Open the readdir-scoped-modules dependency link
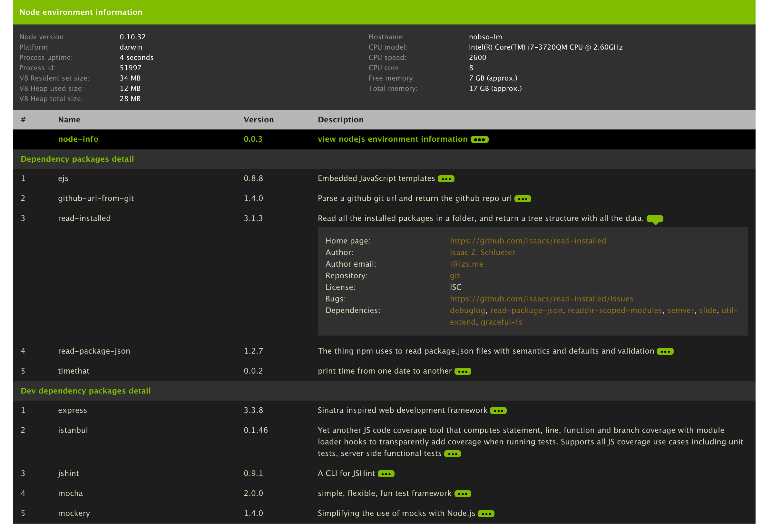762x532 pixels. (614, 310)
